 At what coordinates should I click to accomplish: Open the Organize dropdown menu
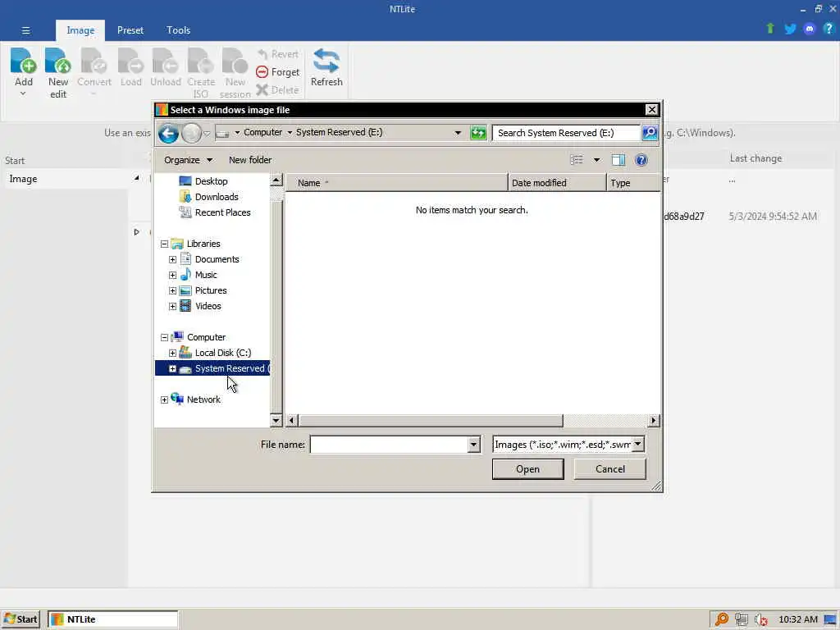click(x=188, y=160)
